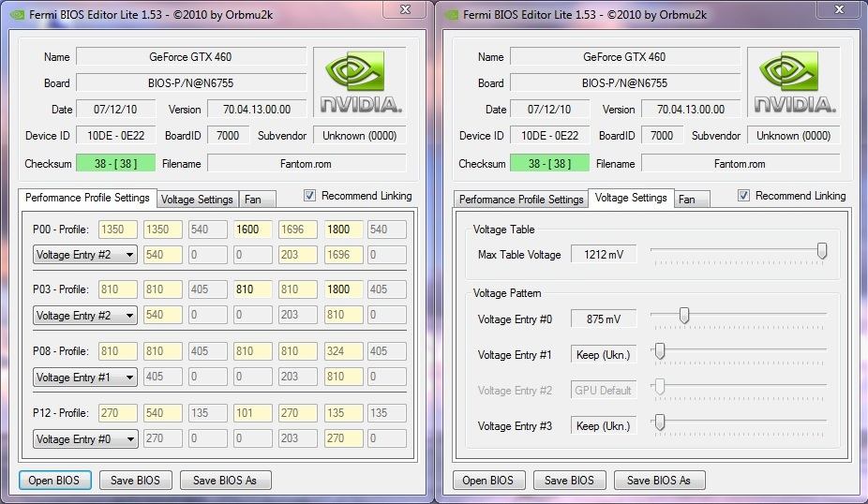The height and width of the screenshot is (504, 868).
Task: Click 'Voltage Table' group label
Action: click(x=503, y=229)
